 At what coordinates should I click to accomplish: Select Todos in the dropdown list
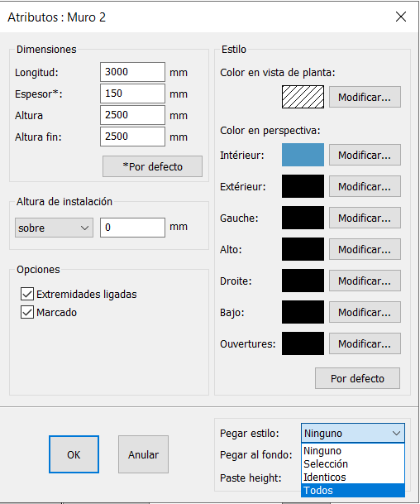coord(353,490)
